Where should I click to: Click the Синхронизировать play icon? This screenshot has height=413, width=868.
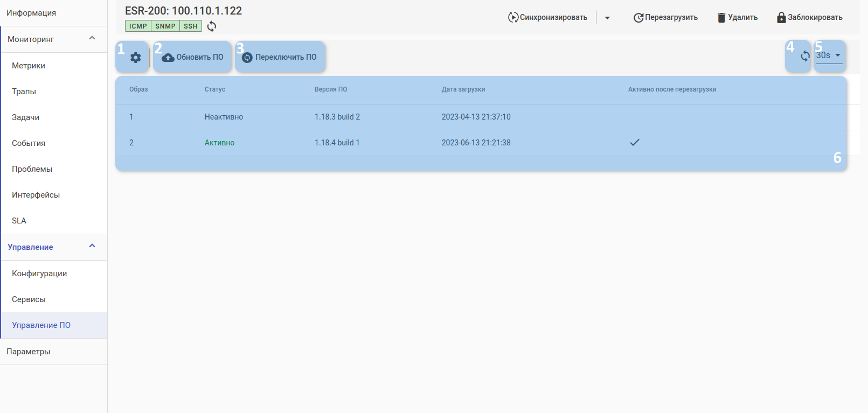pyautogui.click(x=513, y=18)
